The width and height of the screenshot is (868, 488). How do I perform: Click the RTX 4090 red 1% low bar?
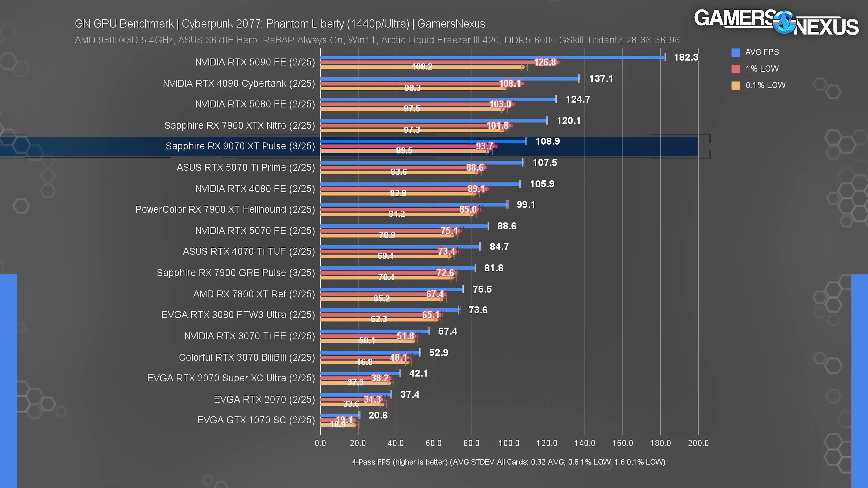[422, 84]
